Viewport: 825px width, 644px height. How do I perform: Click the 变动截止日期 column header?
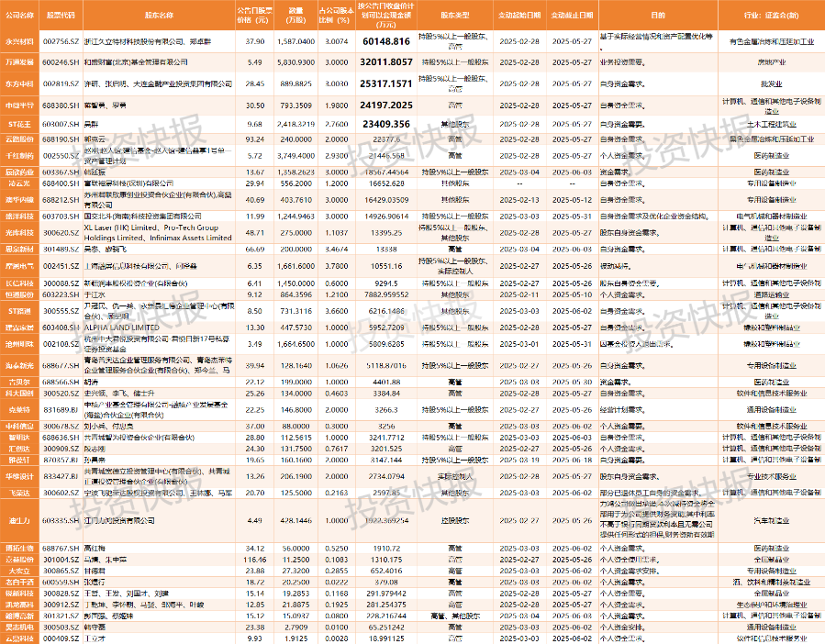[x=572, y=16]
